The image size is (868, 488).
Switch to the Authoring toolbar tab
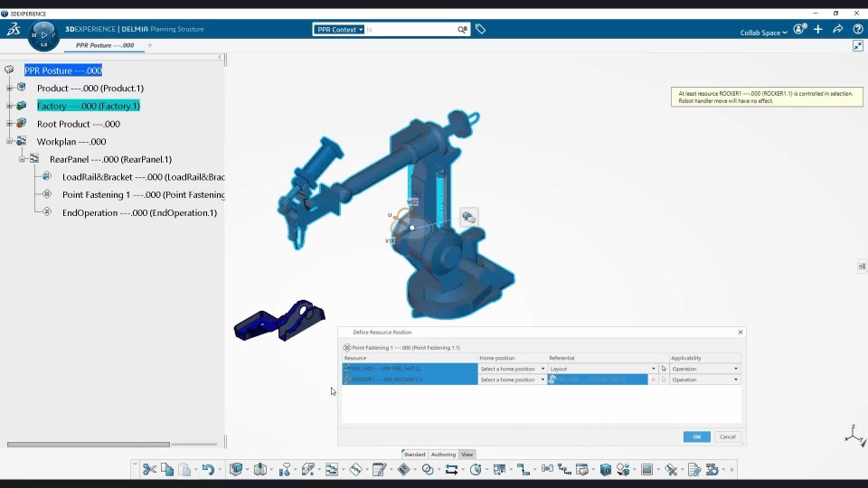click(x=443, y=455)
